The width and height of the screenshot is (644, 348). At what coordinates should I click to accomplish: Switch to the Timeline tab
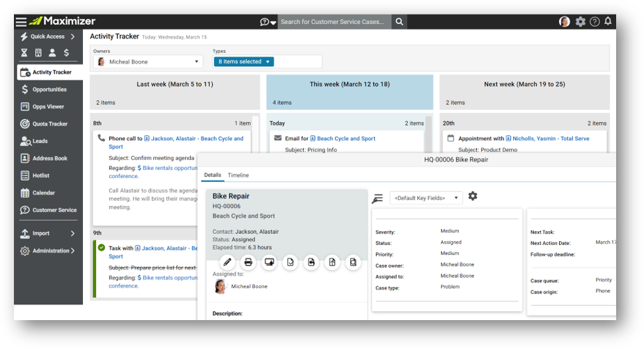(x=238, y=175)
